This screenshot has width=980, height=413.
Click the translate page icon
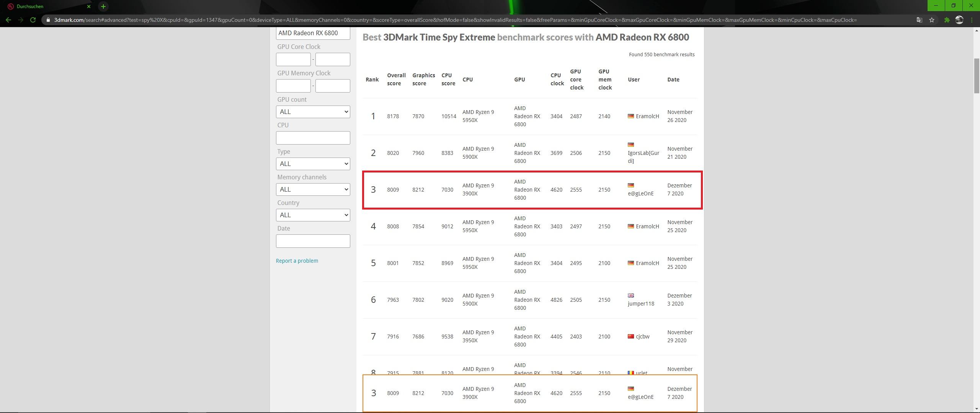919,20
